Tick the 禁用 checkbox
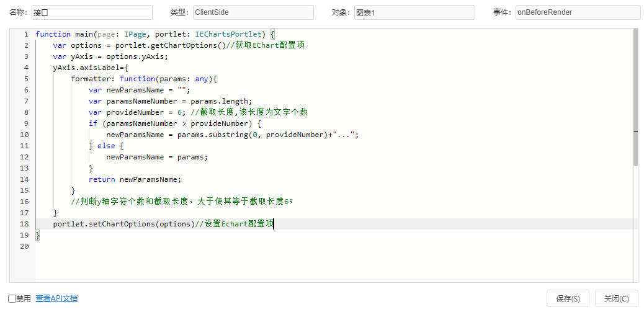Screen dimensions: 644x312 click(x=12, y=299)
